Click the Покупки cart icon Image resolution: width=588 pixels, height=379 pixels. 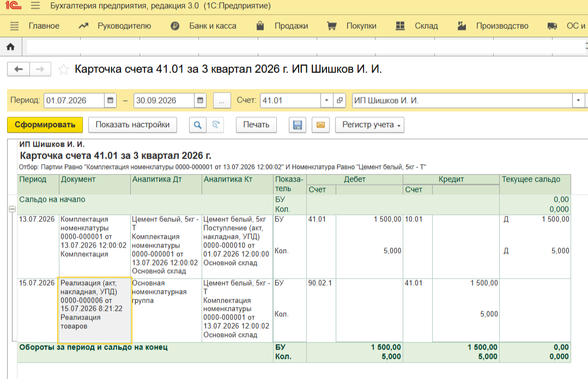pos(331,26)
